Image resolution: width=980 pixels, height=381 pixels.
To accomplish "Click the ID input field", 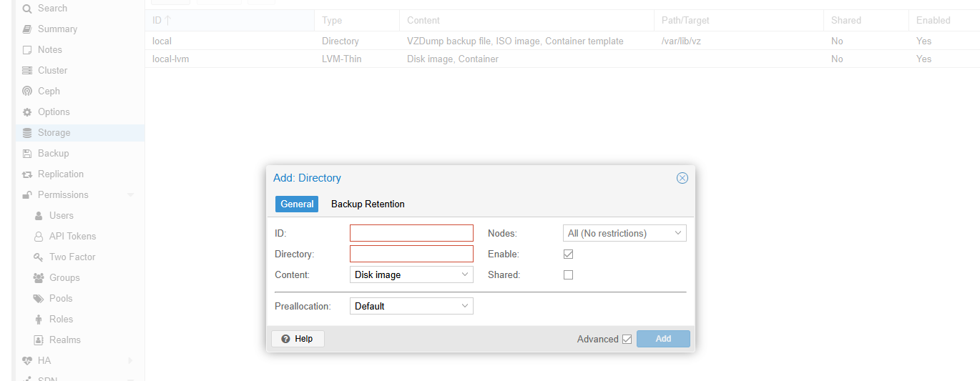I will [x=411, y=233].
